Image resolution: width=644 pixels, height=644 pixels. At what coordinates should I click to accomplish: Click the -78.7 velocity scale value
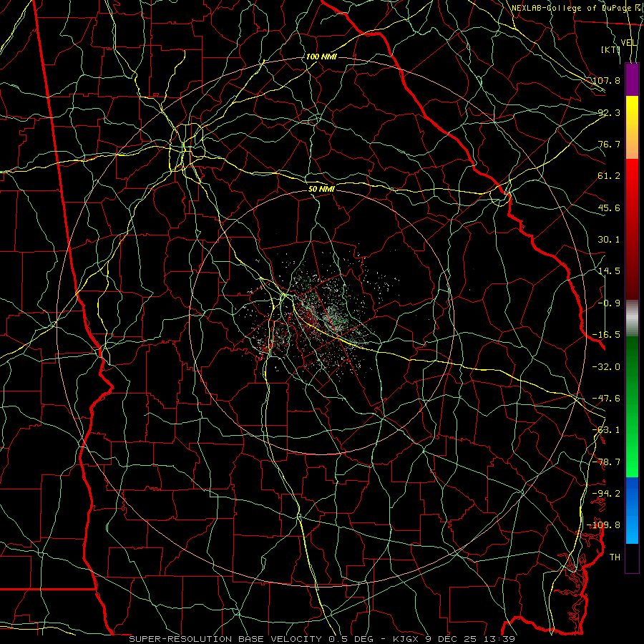[x=606, y=462]
